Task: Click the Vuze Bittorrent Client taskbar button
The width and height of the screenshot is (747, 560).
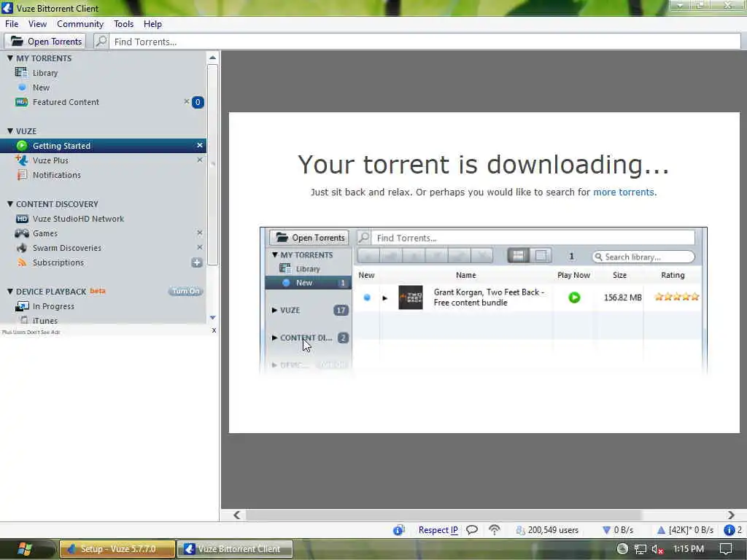Action: pyautogui.click(x=235, y=548)
